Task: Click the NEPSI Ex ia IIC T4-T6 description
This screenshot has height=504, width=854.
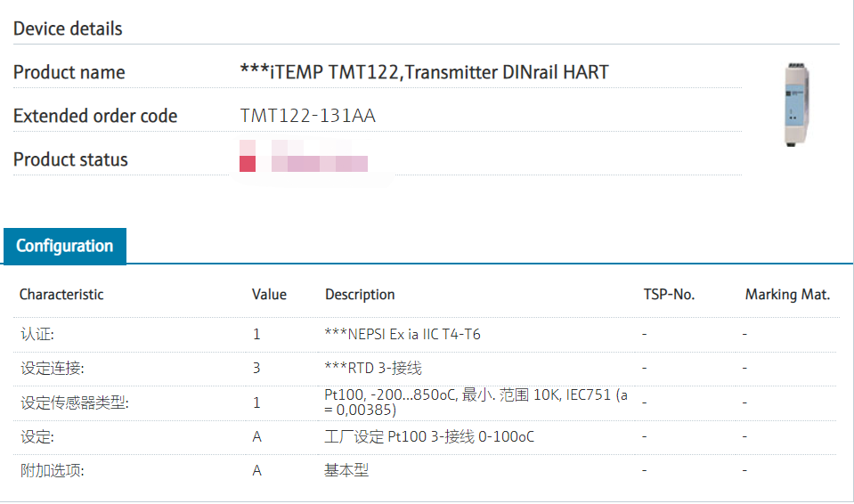Action: (x=403, y=335)
